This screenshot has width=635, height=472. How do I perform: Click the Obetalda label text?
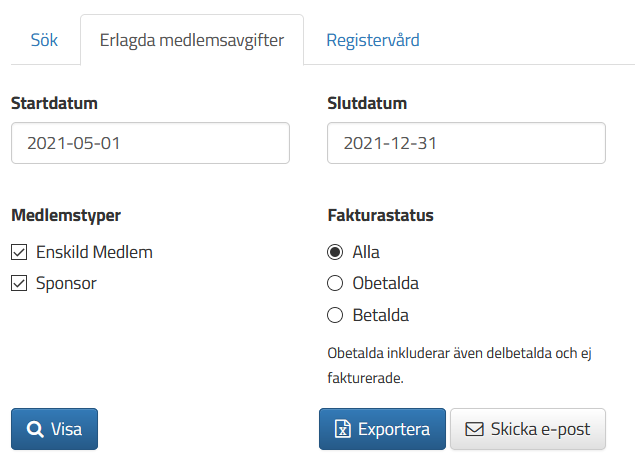coord(386,283)
